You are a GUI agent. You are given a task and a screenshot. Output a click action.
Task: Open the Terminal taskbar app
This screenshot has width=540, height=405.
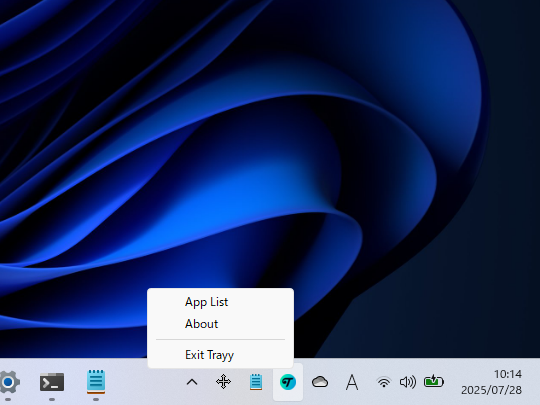point(52,382)
